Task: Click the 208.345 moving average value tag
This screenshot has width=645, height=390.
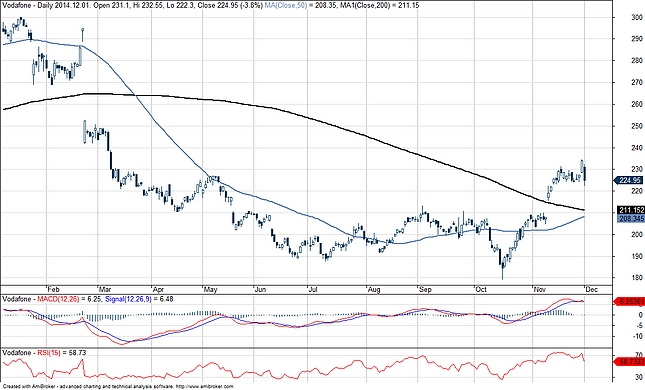Action: [631, 218]
